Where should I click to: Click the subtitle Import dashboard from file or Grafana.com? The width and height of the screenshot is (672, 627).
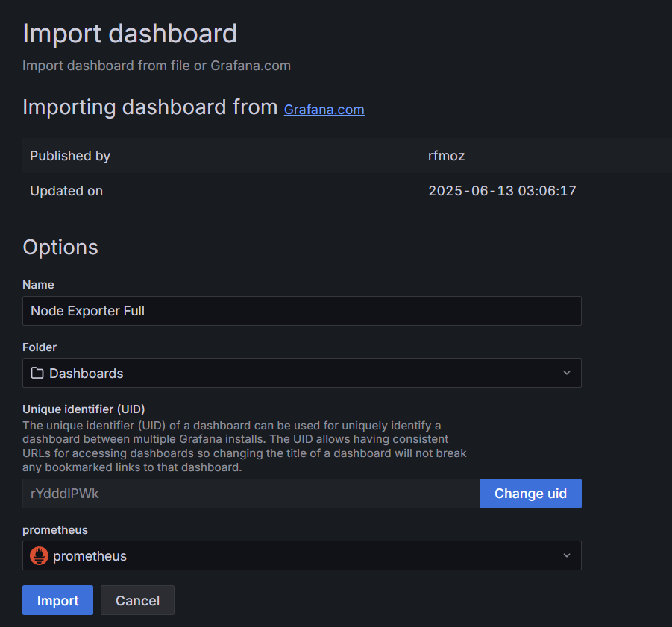(157, 66)
